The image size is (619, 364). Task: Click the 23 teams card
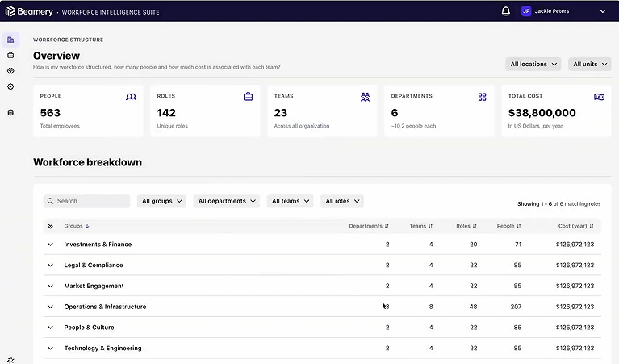322,111
